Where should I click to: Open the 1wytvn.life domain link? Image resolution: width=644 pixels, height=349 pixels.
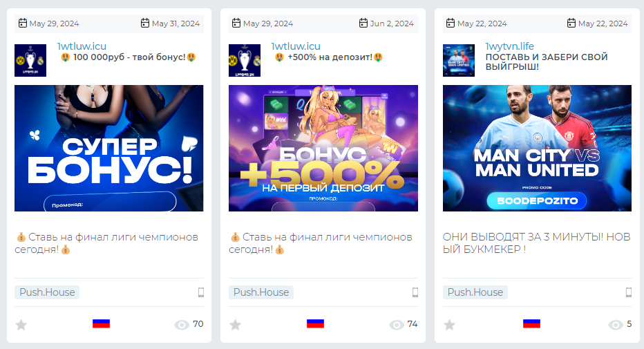click(510, 46)
